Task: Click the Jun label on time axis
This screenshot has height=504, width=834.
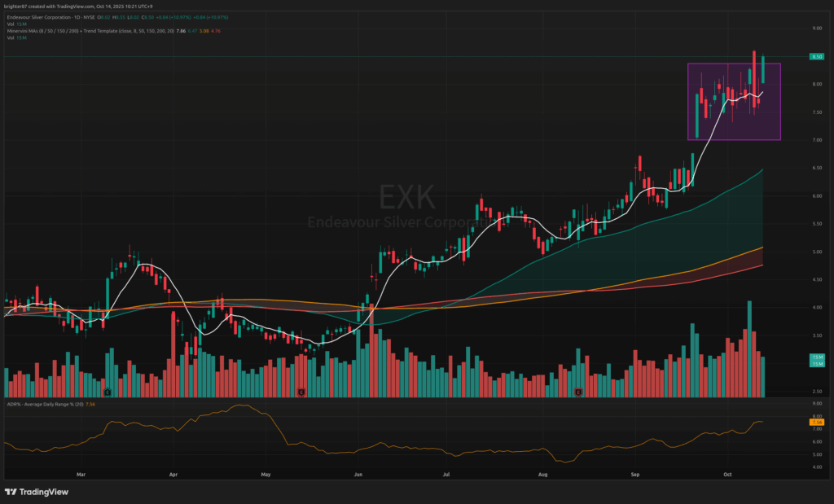Action: [x=358, y=473]
